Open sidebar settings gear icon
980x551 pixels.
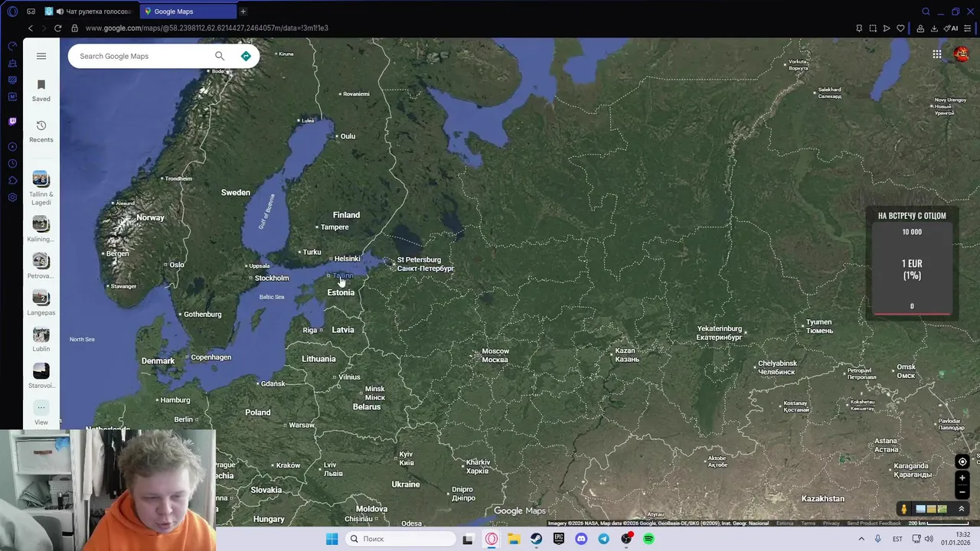12,197
